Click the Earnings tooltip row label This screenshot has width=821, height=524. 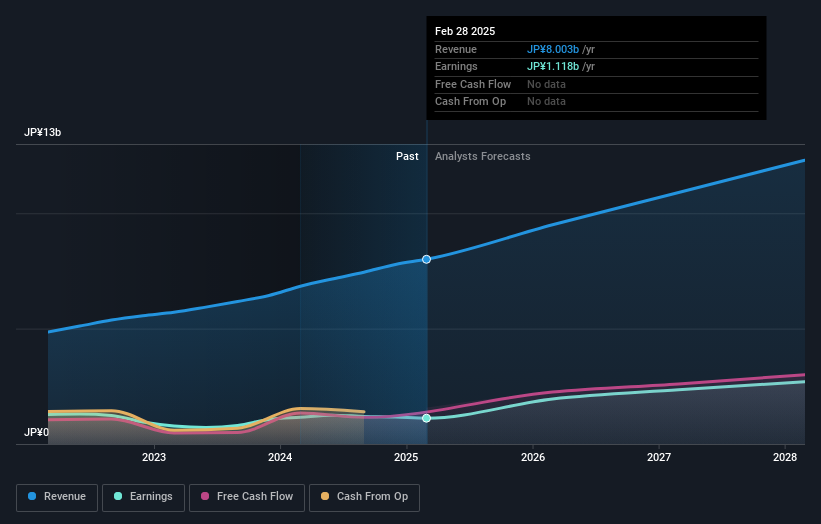click(456, 66)
